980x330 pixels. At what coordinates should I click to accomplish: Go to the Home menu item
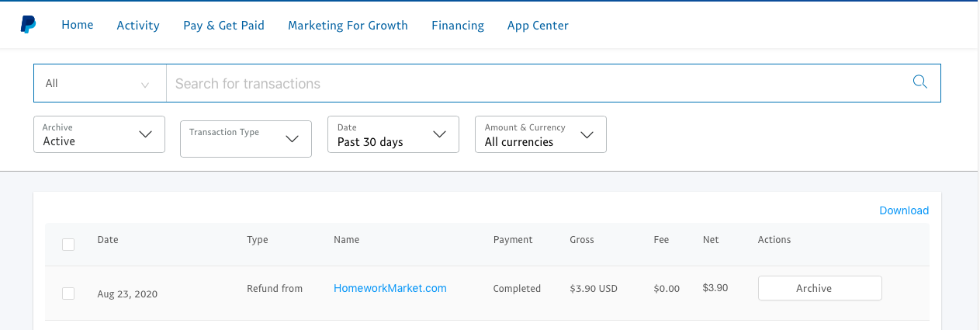click(78, 25)
